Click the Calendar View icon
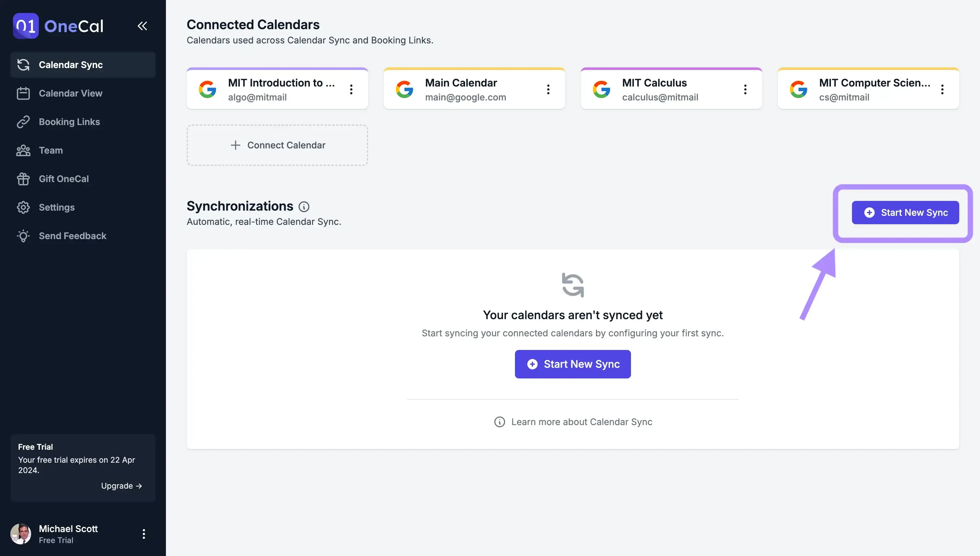Viewport: 980px width, 556px height. [23, 93]
